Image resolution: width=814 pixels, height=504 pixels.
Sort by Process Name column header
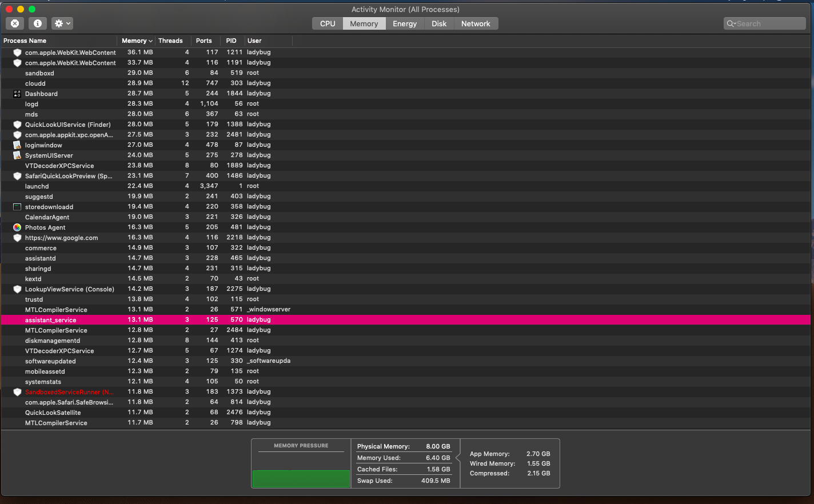click(x=59, y=41)
